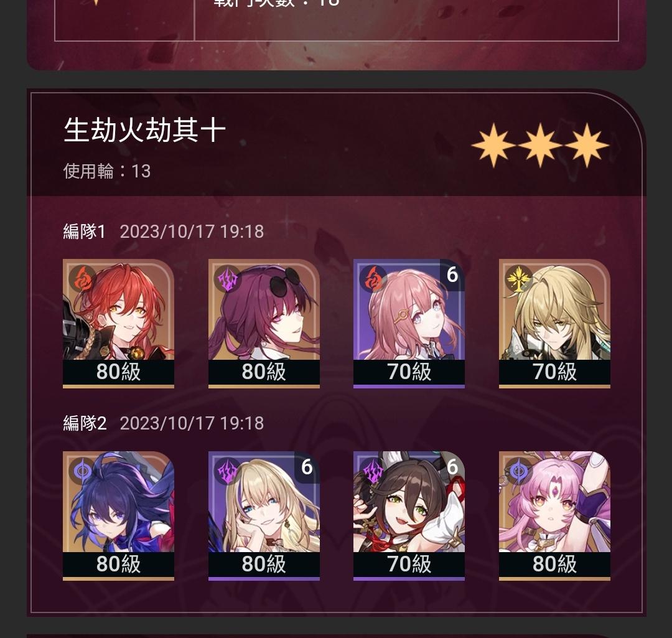Click quantum element icon on pink-haired team 2 character
Viewport: 672px width, 638px height.
(518, 471)
